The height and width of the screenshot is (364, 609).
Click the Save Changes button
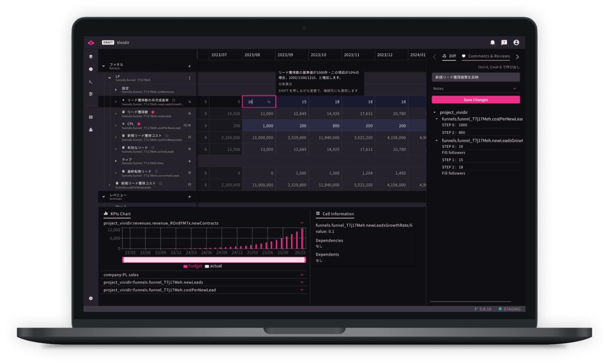[x=476, y=100]
